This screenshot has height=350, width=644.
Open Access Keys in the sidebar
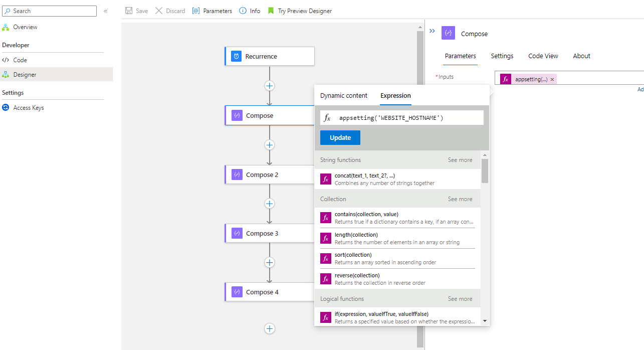point(29,107)
